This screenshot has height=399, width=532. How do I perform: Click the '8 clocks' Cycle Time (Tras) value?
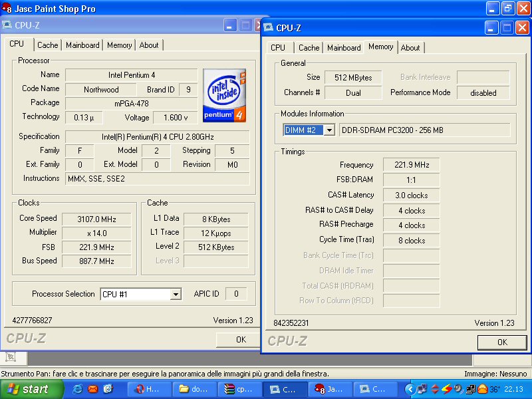[411, 241]
